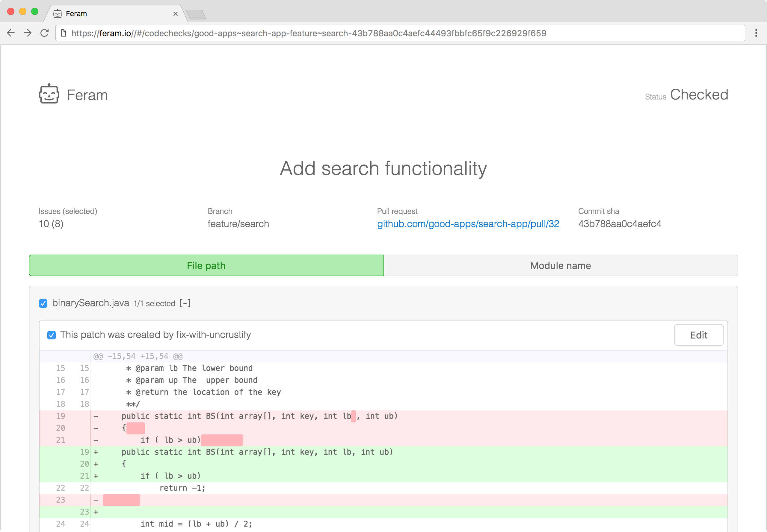Screen dimensions: 767x532
Task: Open the GitHub pull request link
Action: coord(468,224)
